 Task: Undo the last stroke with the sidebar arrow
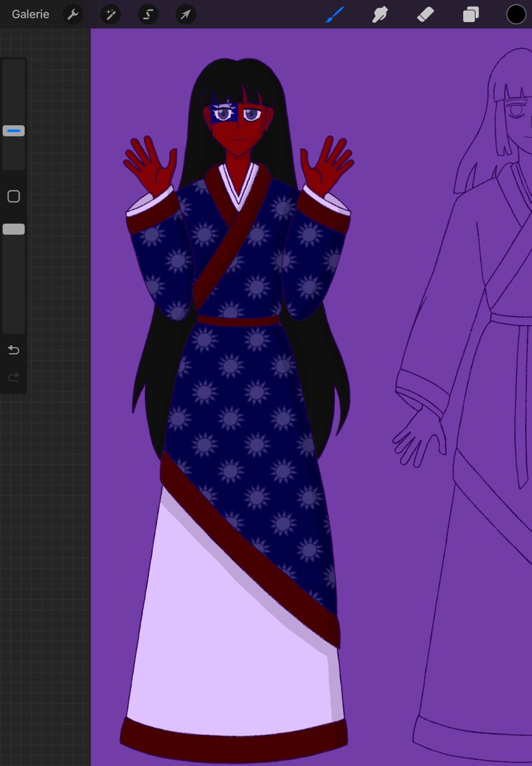tap(13, 350)
